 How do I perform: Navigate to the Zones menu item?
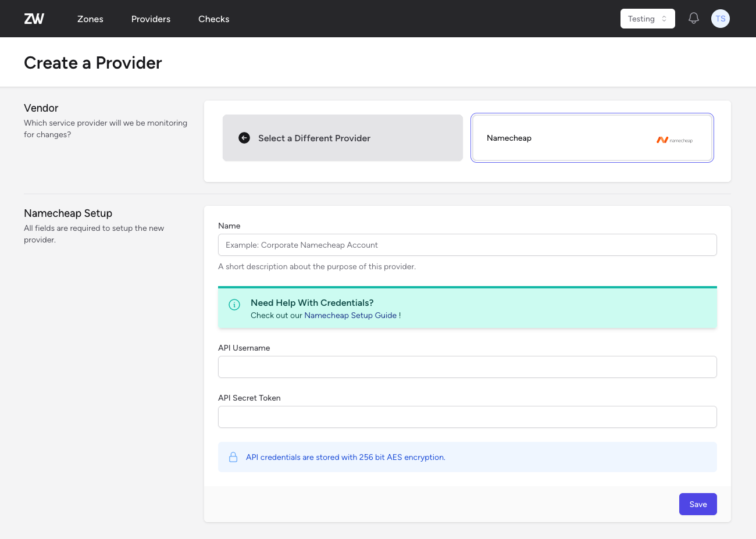[x=90, y=19]
